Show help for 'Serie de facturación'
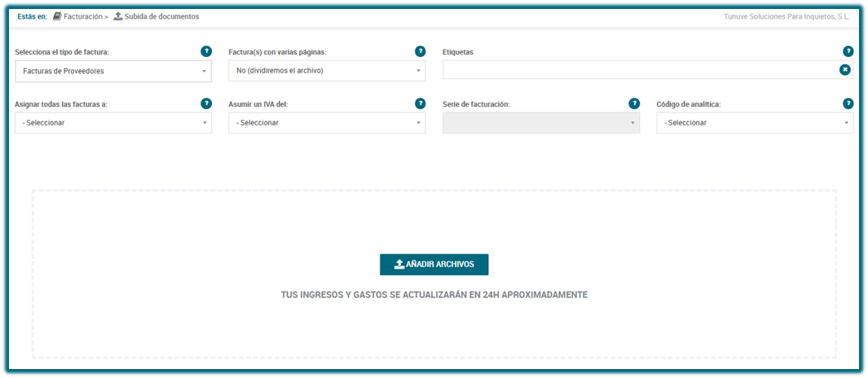Image resolution: width=868 pixels, height=378 pixels. coord(634,103)
